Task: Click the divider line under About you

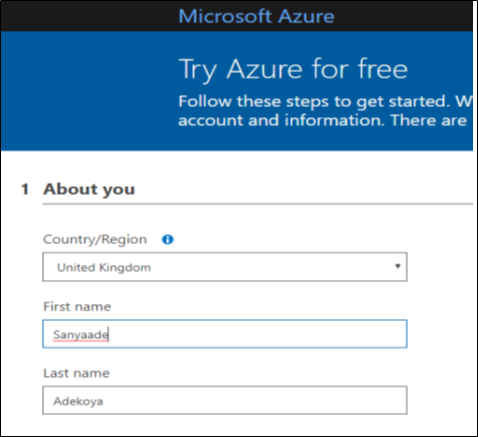Action: click(258, 203)
